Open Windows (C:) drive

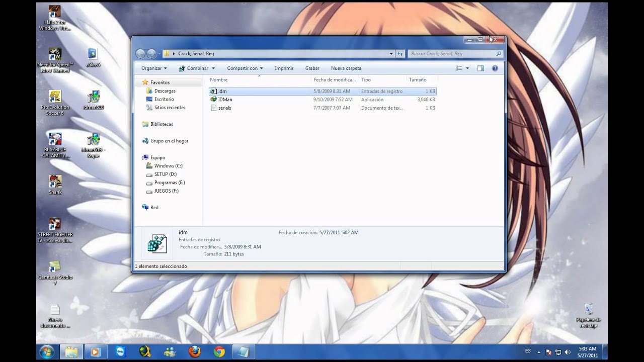(x=168, y=166)
